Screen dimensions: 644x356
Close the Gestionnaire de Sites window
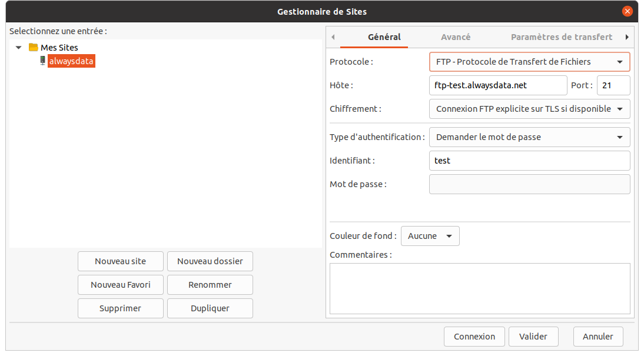click(627, 11)
